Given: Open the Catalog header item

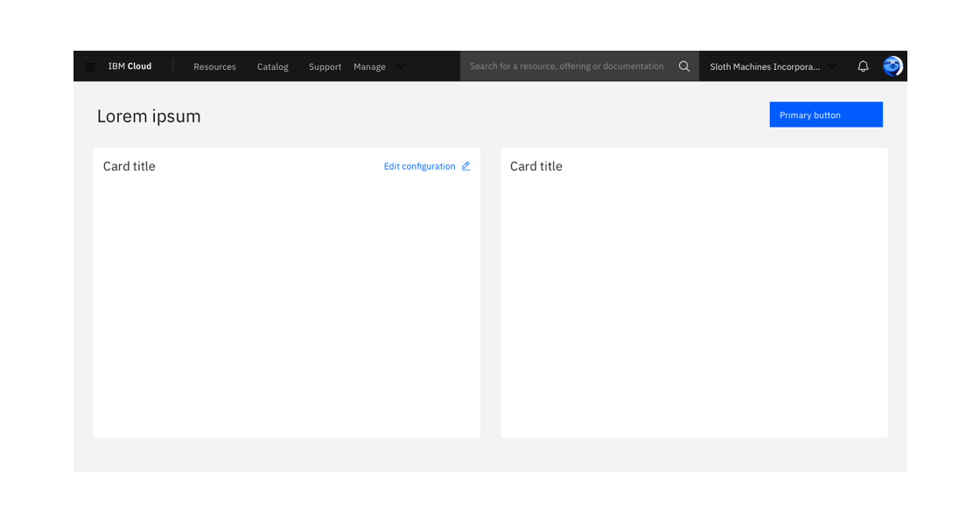Looking at the screenshot, I should (x=272, y=66).
